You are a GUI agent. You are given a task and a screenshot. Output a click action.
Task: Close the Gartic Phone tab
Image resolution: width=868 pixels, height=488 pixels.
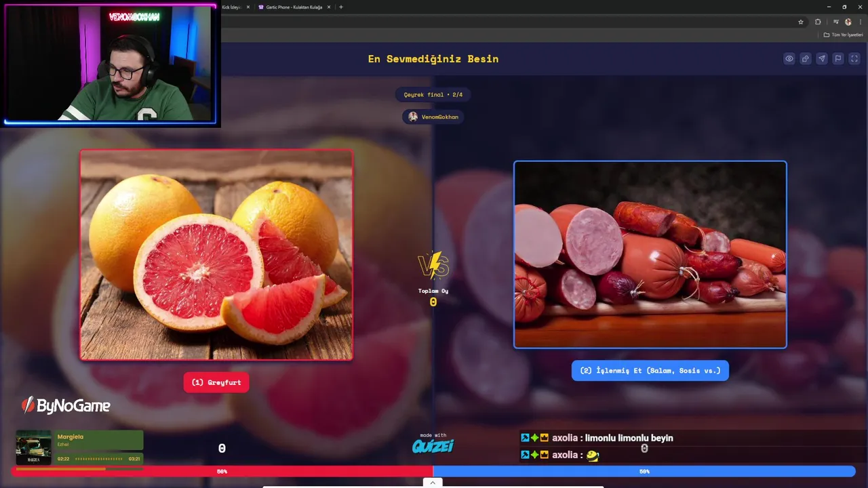click(x=329, y=7)
